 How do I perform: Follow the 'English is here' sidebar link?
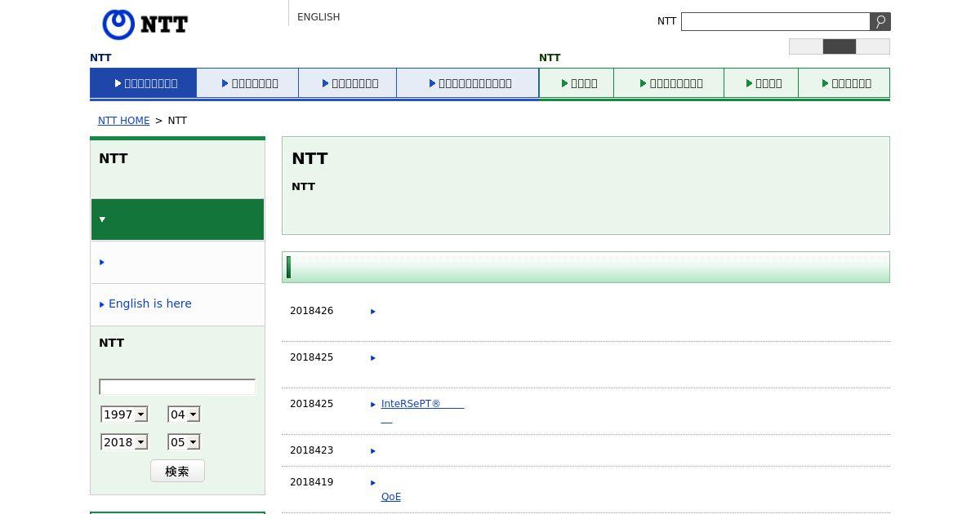[x=150, y=304]
